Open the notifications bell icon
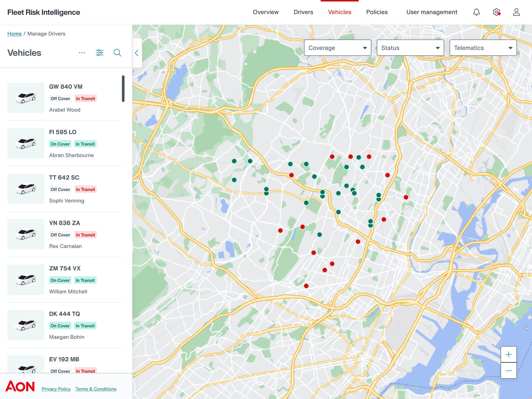The width and height of the screenshot is (532, 399). pyautogui.click(x=476, y=12)
